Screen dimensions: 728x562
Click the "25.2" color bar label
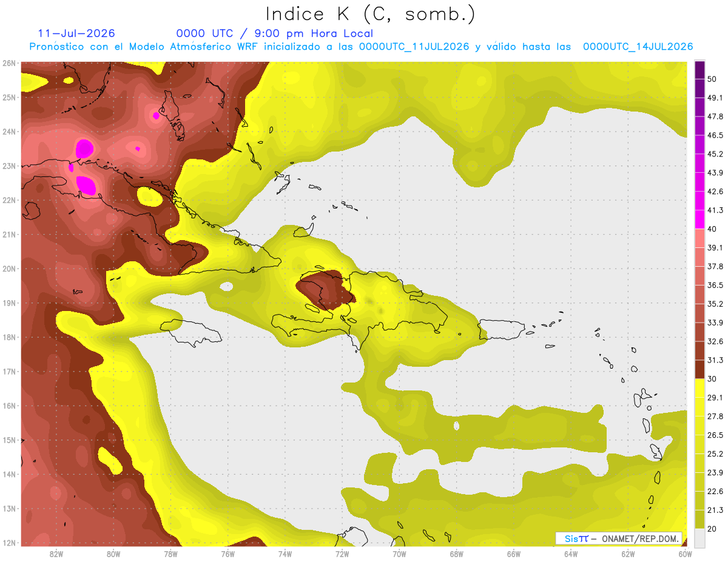(716, 453)
